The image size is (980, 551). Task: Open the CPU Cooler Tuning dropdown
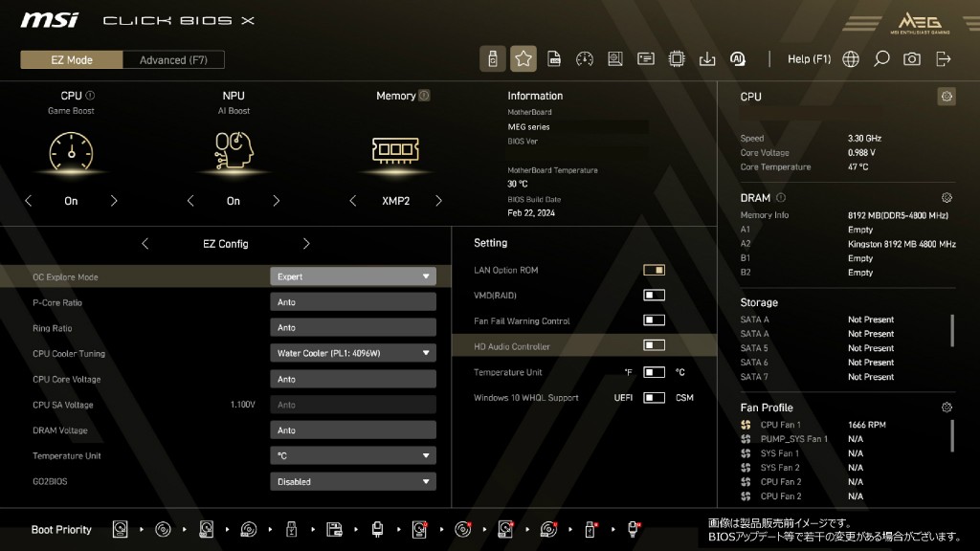point(353,353)
